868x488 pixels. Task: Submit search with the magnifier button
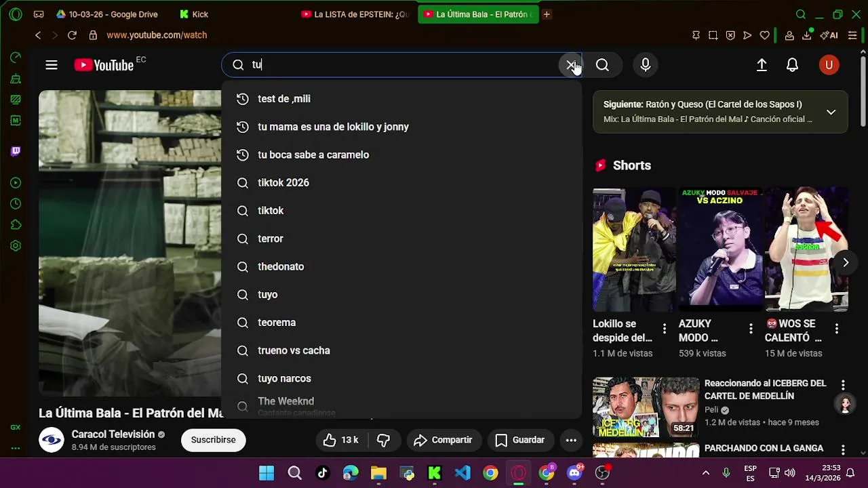click(x=602, y=65)
